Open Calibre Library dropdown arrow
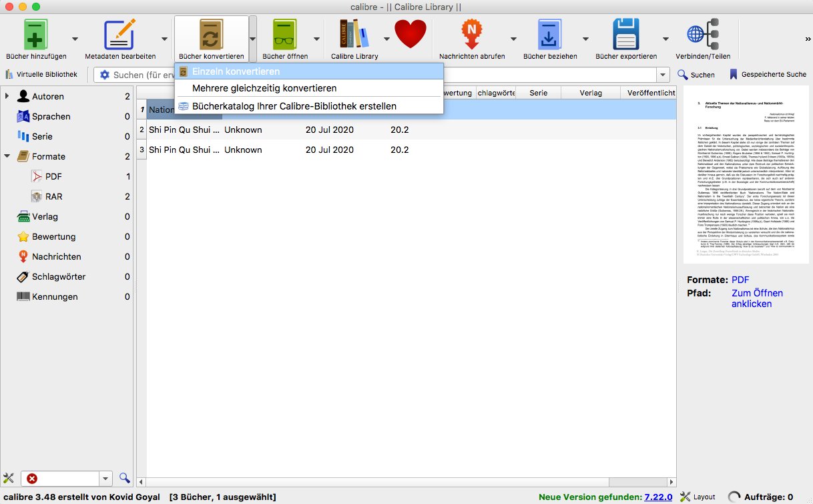 [386, 39]
